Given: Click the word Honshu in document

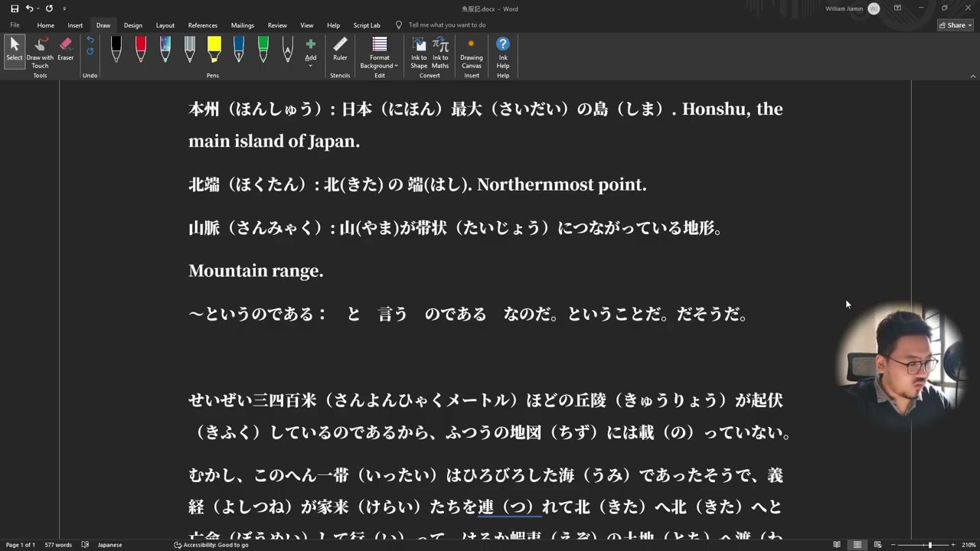Looking at the screenshot, I should [715, 109].
